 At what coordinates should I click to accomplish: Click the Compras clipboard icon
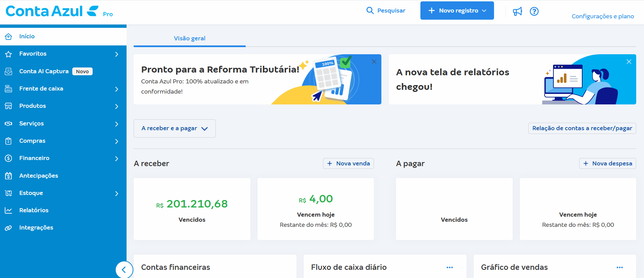click(8, 141)
